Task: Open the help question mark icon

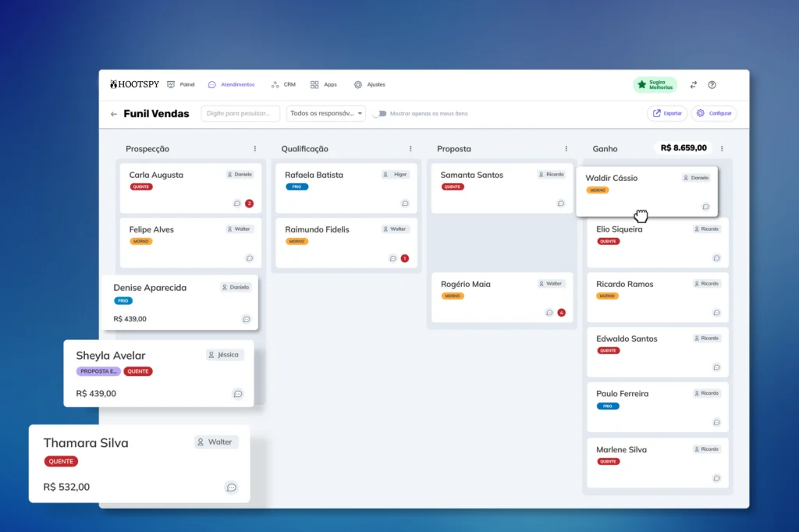Action: 712,84
